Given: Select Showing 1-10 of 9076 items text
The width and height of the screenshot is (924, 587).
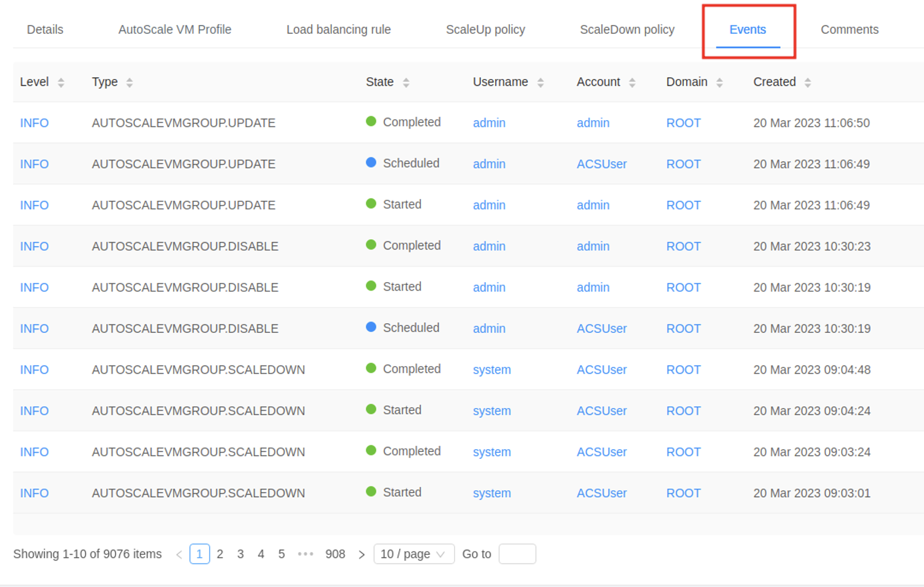Looking at the screenshot, I should point(87,554).
